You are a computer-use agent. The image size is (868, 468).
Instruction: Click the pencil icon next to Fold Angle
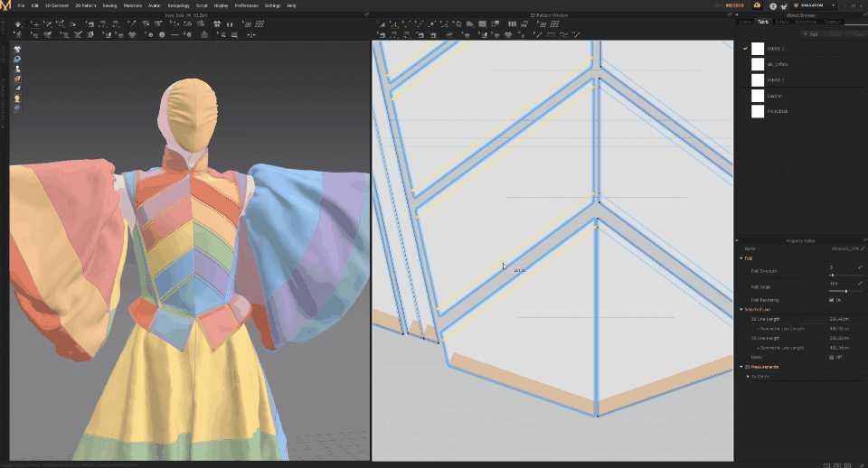[860, 283]
